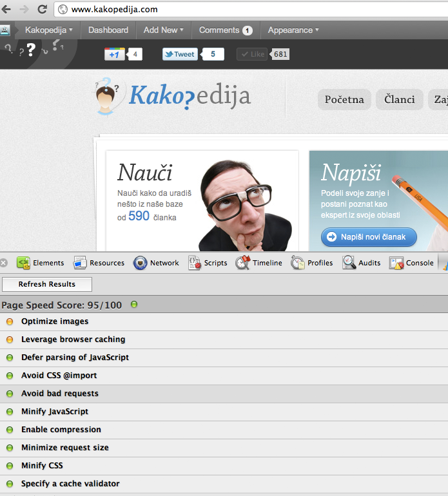The image size is (448, 496).
Task: Click the Tweet button
Action: click(x=180, y=54)
